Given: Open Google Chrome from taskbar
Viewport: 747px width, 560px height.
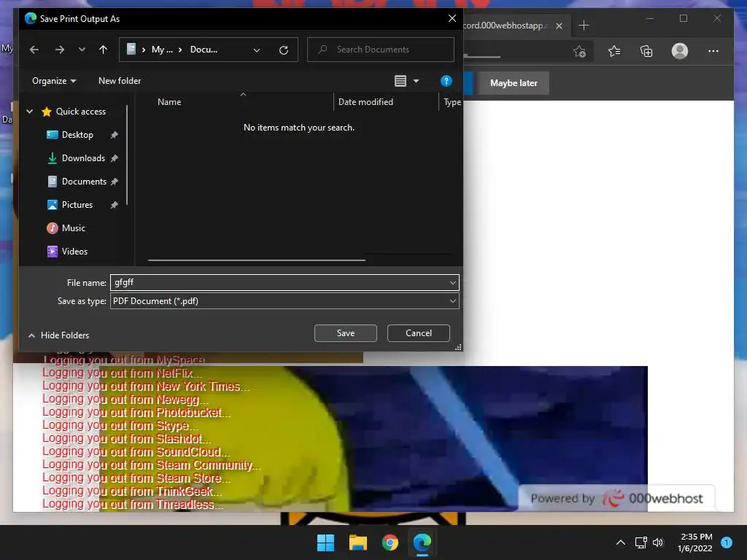Looking at the screenshot, I should point(390,542).
